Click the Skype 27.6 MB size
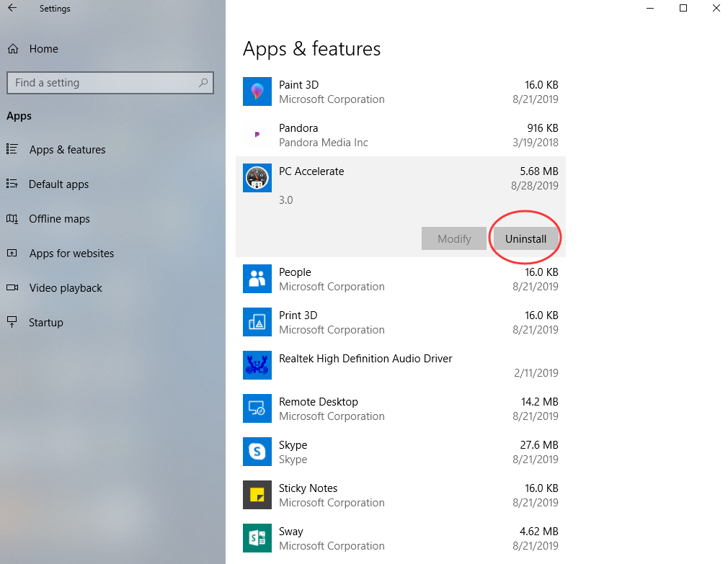This screenshot has width=728, height=564. pos(539,445)
